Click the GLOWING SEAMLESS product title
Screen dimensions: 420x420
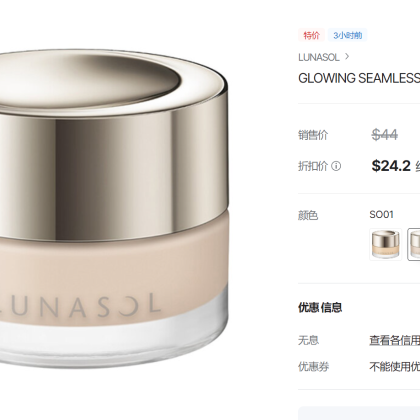pyautogui.click(x=359, y=78)
